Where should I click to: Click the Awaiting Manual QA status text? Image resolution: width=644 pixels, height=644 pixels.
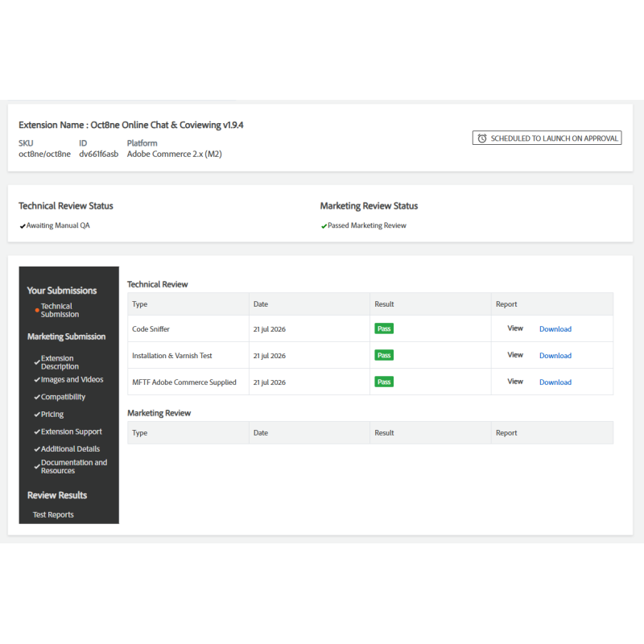coord(58,225)
